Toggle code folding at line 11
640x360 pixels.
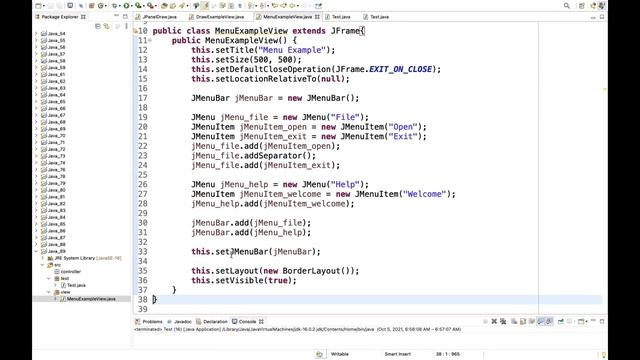click(150, 40)
